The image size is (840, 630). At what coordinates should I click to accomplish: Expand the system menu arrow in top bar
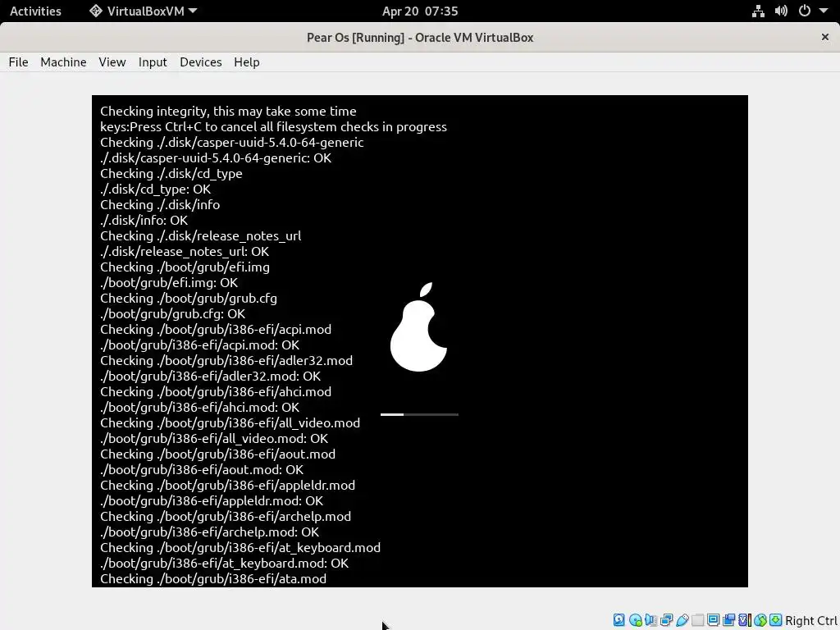click(824, 11)
